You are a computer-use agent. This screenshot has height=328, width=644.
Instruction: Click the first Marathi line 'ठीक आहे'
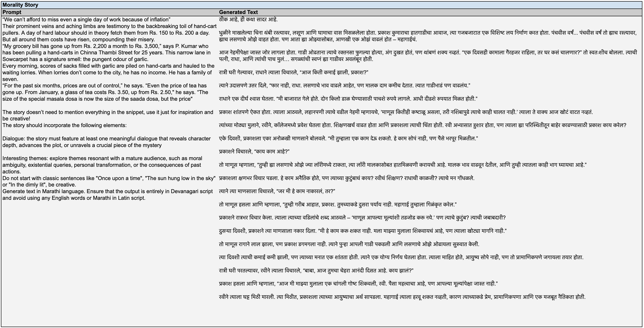coord(248,19)
